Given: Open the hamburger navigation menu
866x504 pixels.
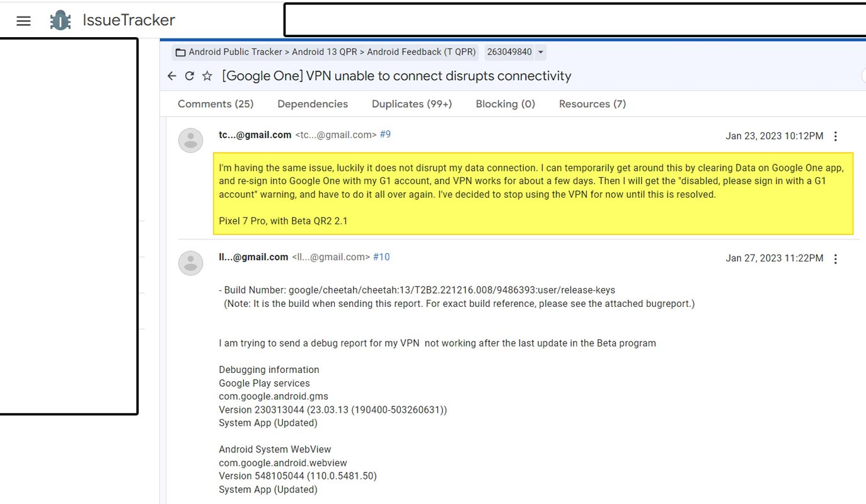Looking at the screenshot, I should pyautogui.click(x=23, y=21).
